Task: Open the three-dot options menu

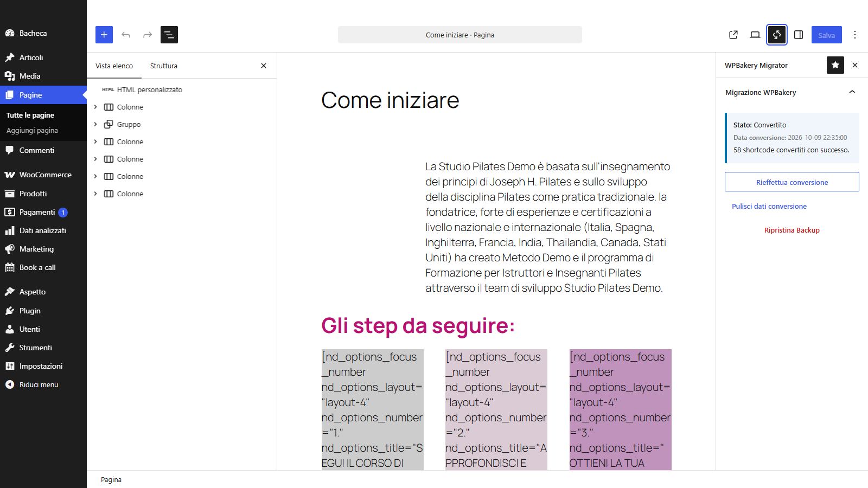Action: pyautogui.click(x=855, y=35)
